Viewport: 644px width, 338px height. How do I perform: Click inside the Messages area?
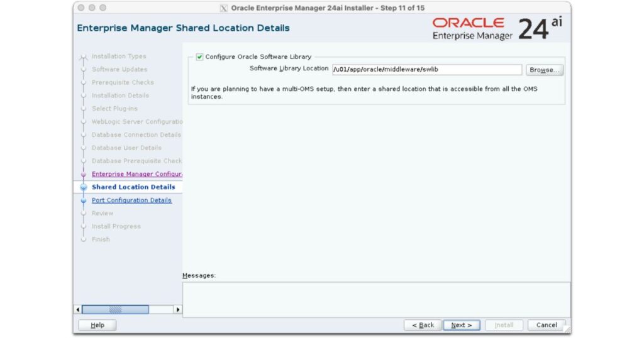(376, 299)
